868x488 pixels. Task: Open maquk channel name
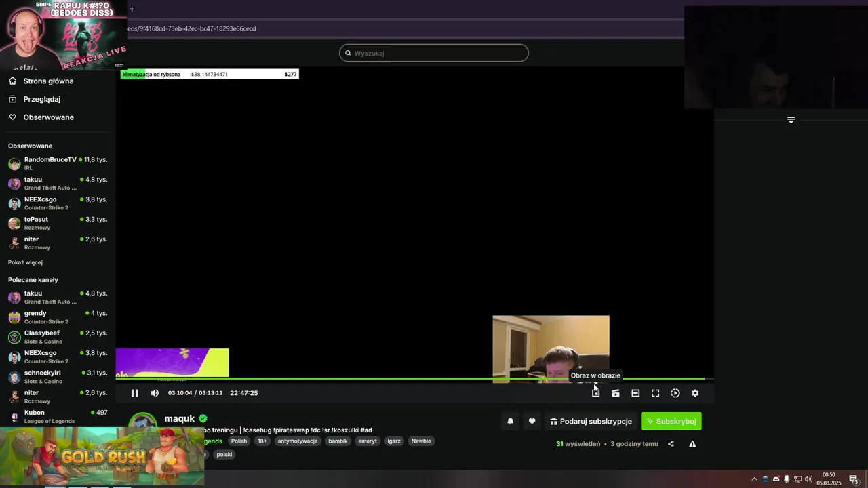point(180,419)
